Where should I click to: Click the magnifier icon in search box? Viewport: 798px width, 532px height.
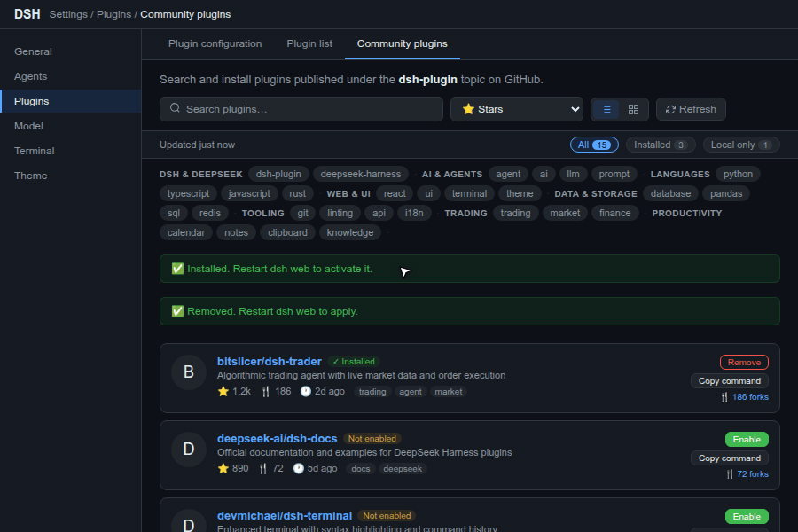click(175, 108)
